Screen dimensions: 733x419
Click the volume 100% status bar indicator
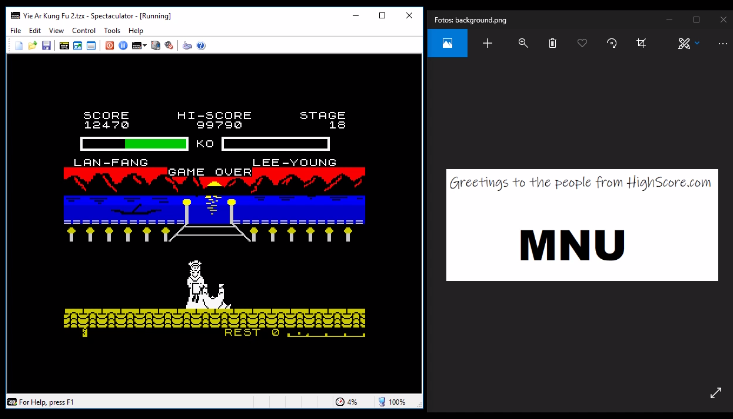click(x=391, y=402)
